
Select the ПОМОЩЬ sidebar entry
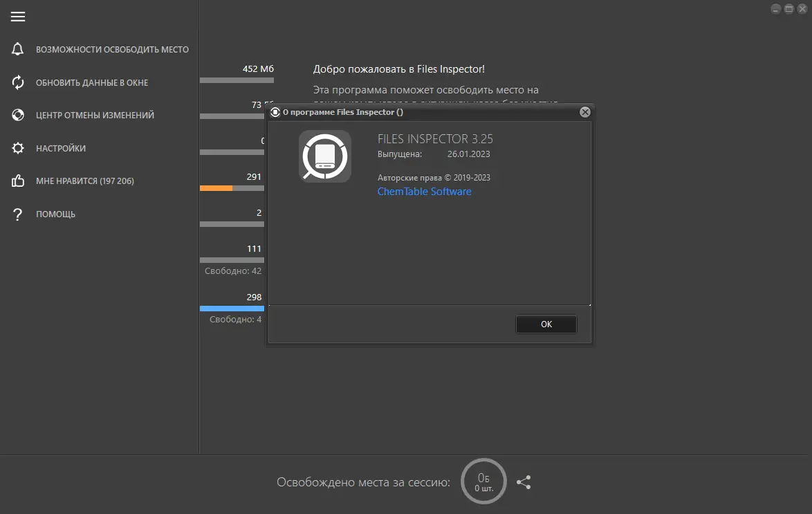[x=55, y=214]
